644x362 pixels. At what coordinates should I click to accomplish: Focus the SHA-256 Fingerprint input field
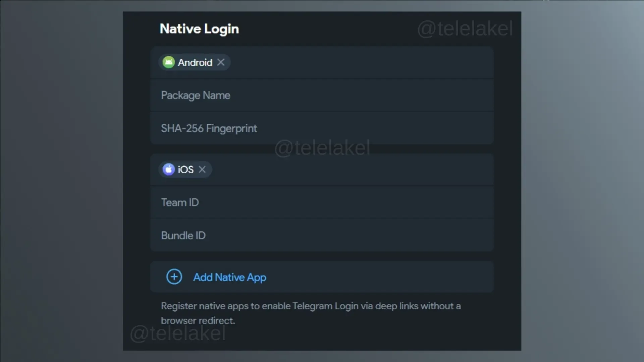(x=322, y=128)
